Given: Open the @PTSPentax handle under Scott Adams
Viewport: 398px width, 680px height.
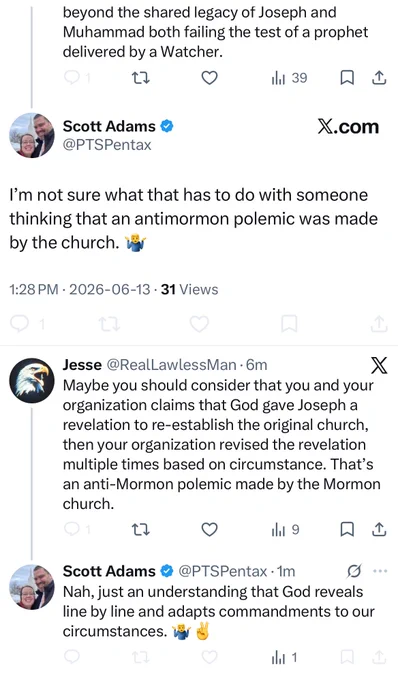Looking at the screenshot, I should (x=107, y=145).
